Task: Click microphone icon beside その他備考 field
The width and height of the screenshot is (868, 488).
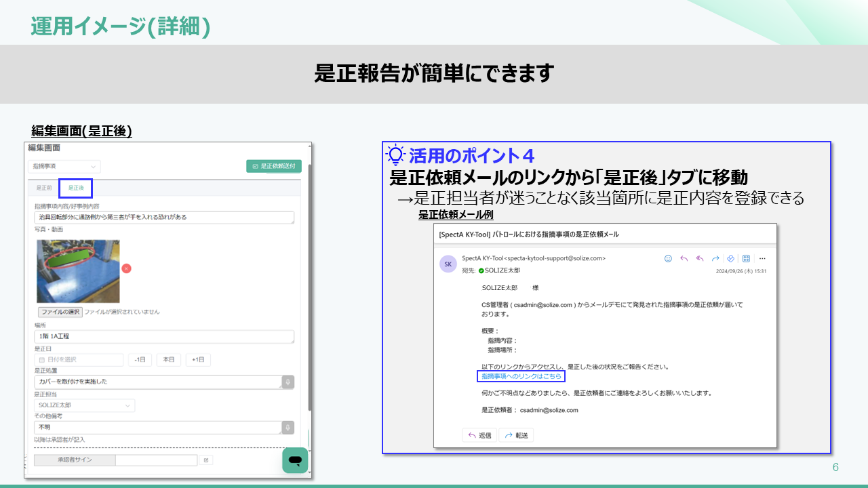Action: [x=288, y=428]
